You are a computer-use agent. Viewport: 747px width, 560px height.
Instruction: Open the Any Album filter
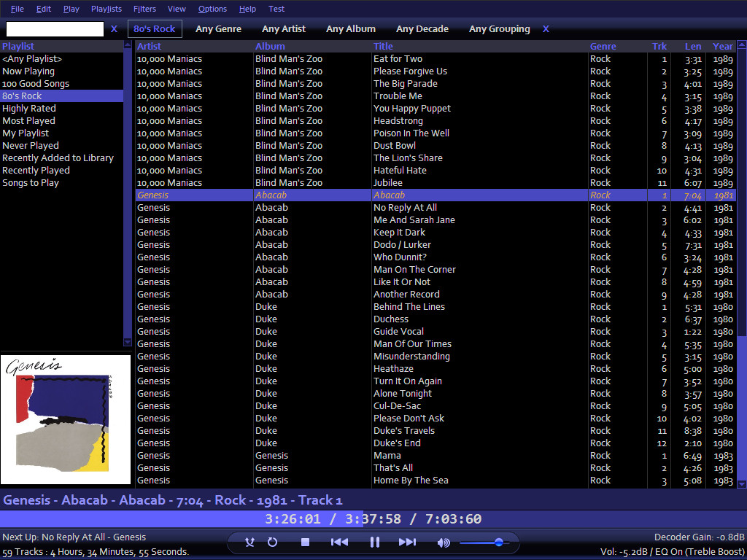351,29
